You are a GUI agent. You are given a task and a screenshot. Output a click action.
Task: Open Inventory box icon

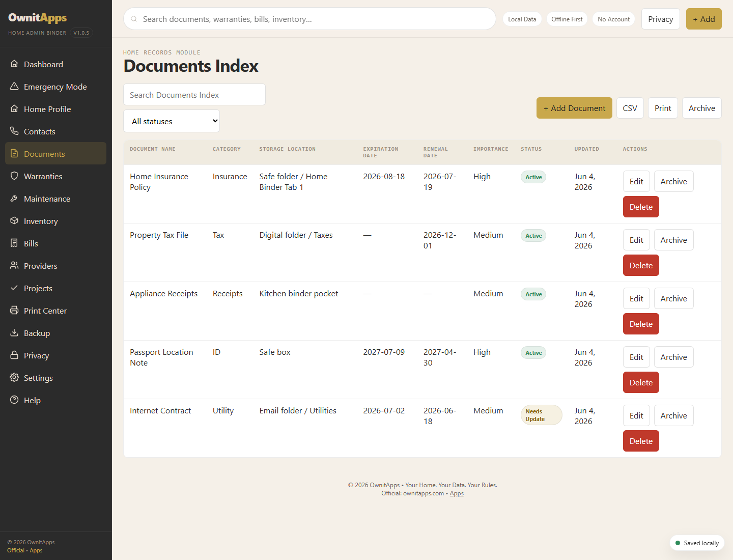click(14, 221)
